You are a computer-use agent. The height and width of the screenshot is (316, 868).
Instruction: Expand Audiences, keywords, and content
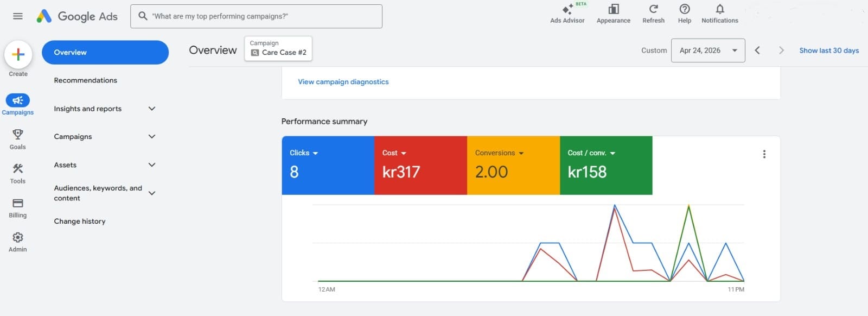tap(152, 193)
